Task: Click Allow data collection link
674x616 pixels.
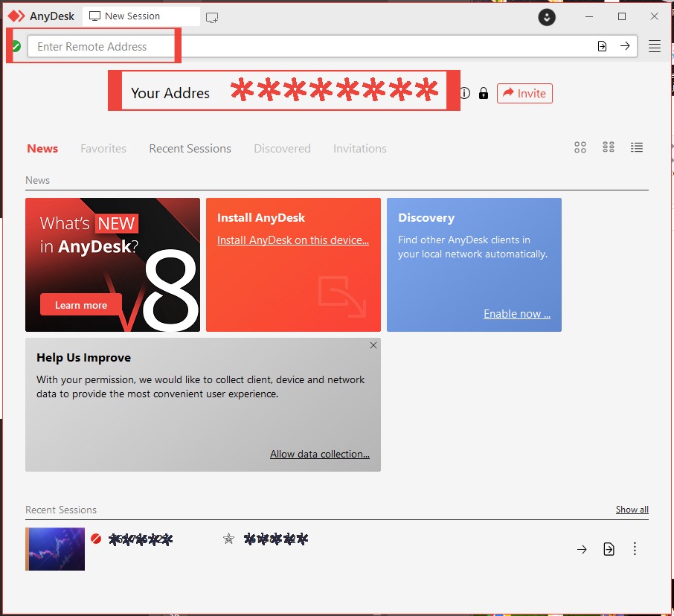Action: tap(320, 454)
